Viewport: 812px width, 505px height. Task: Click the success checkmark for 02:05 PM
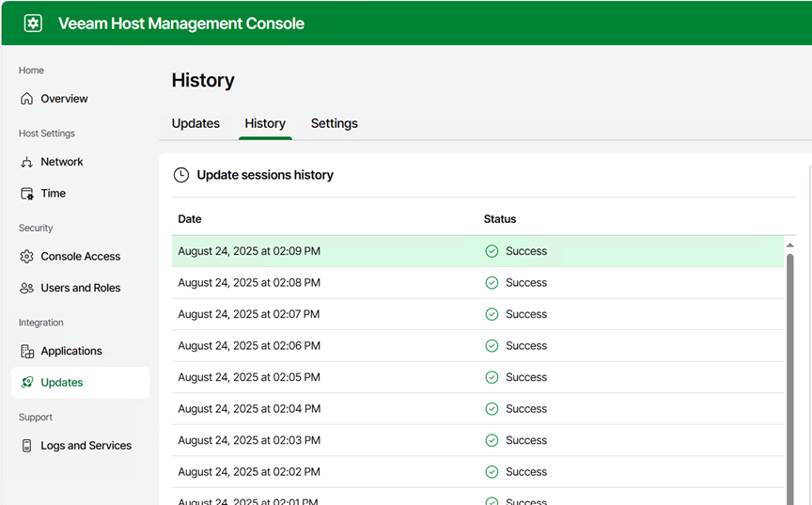[492, 378]
